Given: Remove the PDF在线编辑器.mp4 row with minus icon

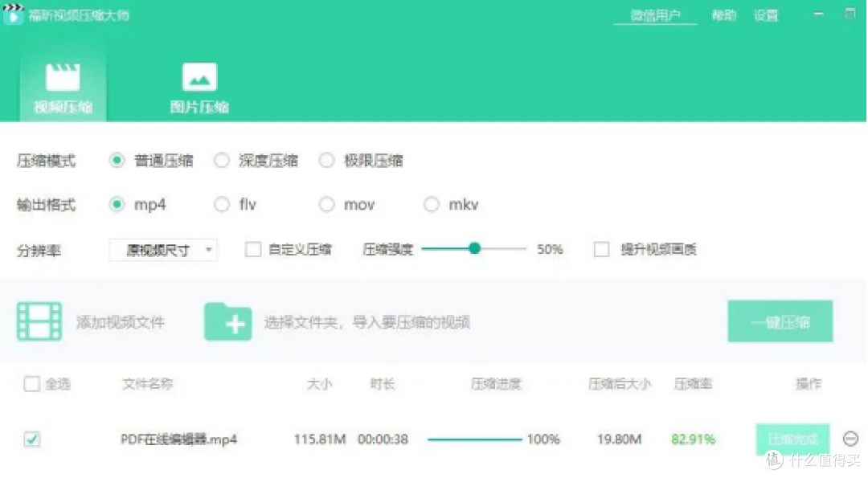Looking at the screenshot, I should (851, 439).
